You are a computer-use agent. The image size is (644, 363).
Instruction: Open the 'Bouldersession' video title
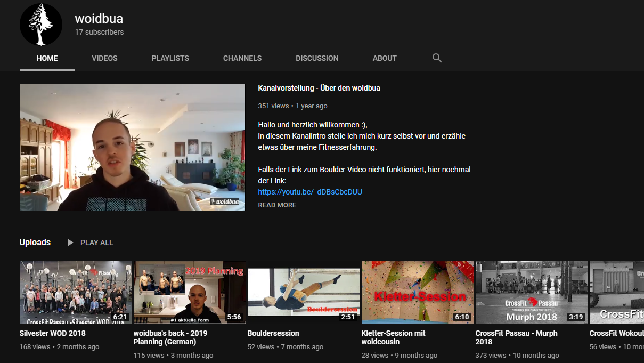pos(273,333)
